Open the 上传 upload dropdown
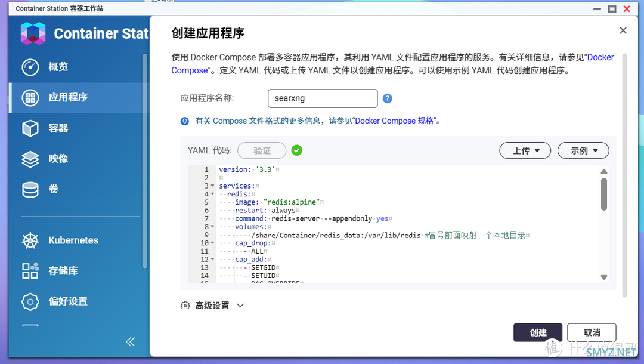Image resolution: width=644 pixels, height=364 pixels. (525, 151)
